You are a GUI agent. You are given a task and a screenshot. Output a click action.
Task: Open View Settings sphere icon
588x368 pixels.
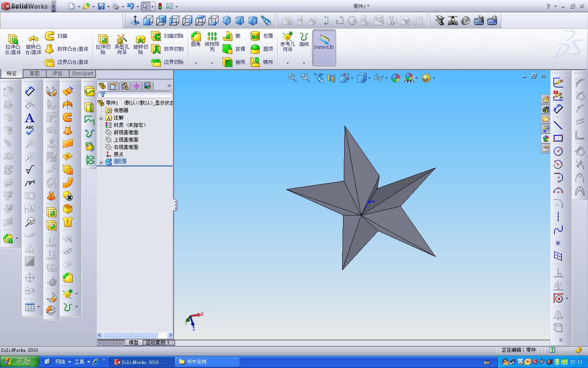[426, 78]
